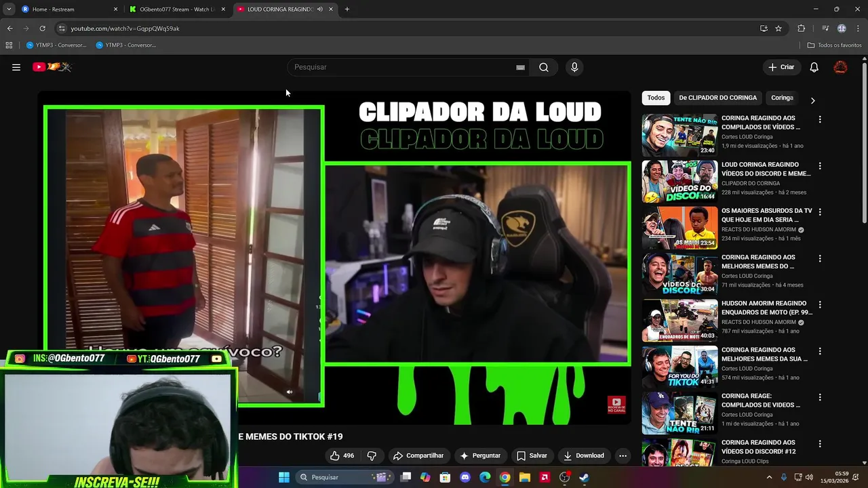Select the De CLIPADOR DO CORINGA chip
Viewport: 868px width, 488px height.
pyautogui.click(x=717, y=98)
